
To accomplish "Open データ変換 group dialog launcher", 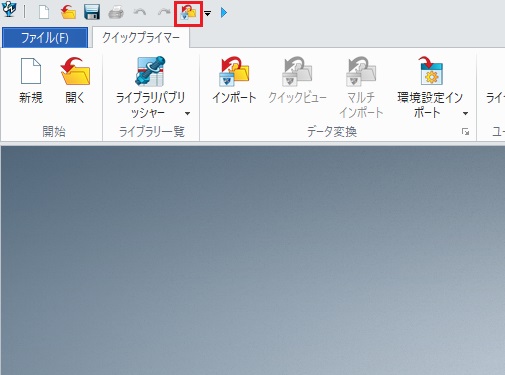I will pyautogui.click(x=466, y=132).
